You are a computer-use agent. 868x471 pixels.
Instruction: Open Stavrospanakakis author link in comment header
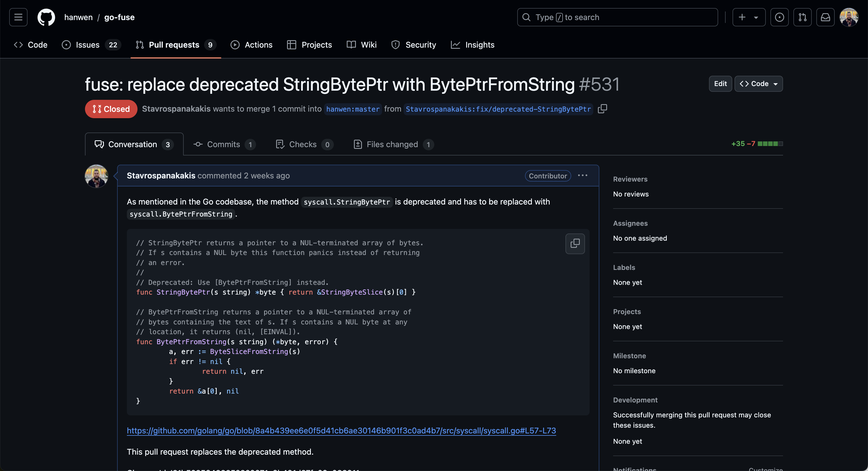pyautogui.click(x=161, y=176)
